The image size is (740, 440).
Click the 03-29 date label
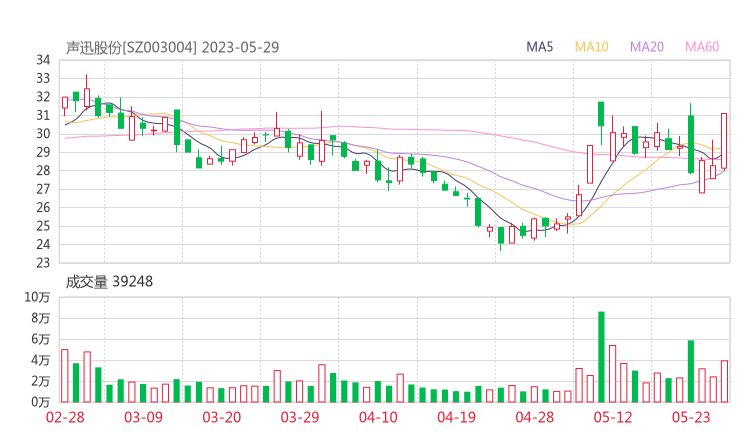coord(300,417)
